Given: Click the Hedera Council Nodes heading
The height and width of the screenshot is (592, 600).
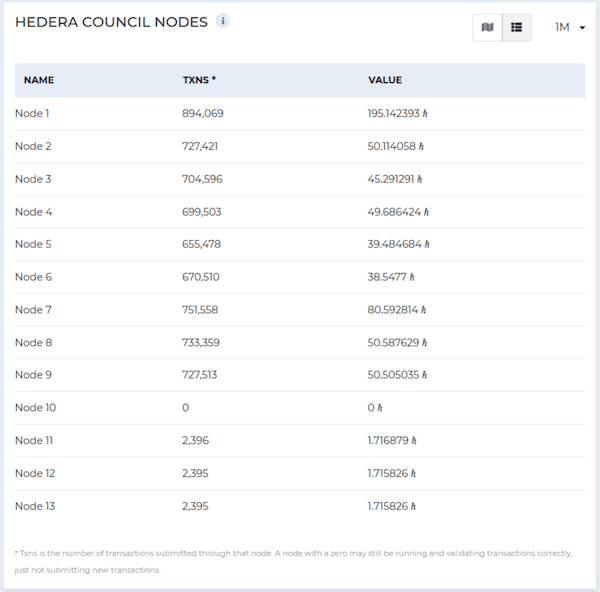Looking at the screenshot, I should [111, 22].
